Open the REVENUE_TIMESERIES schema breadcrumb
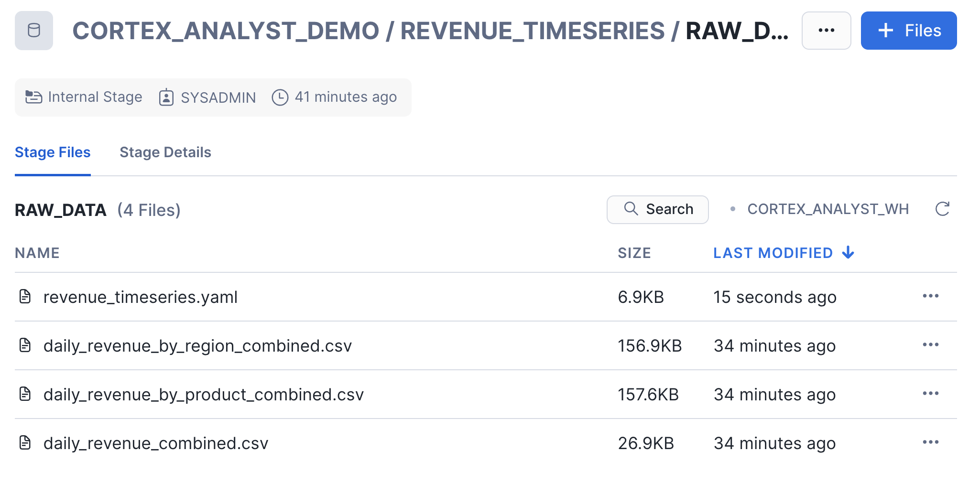 [x=532, y=31]
